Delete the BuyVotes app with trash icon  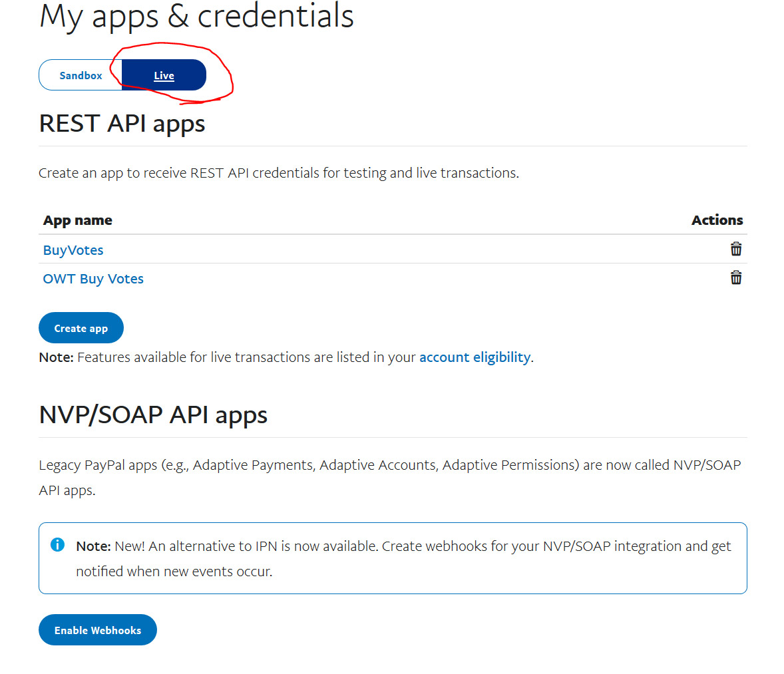[x=736, y=248]
